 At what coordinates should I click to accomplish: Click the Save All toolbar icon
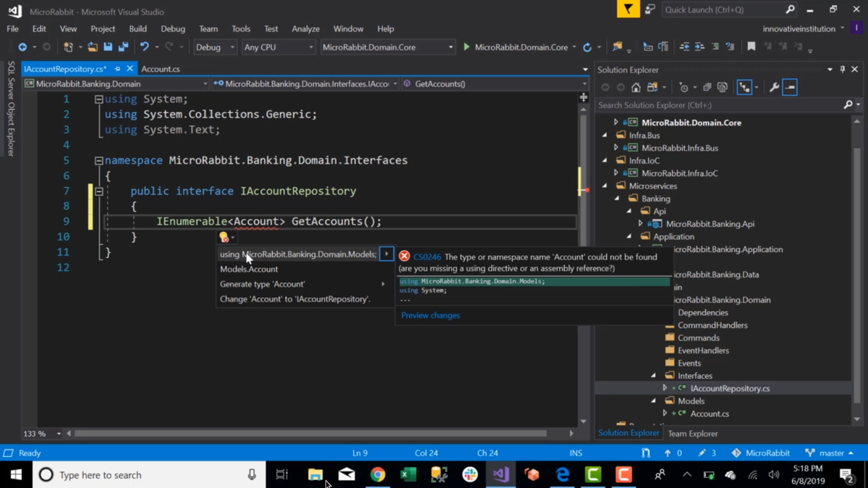[x=124, y=47]
